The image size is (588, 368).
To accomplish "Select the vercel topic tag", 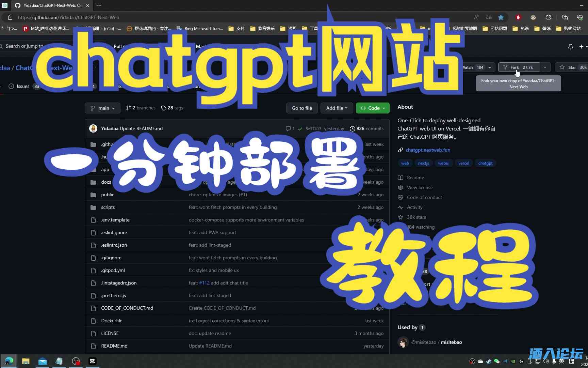I will point(463,163).
